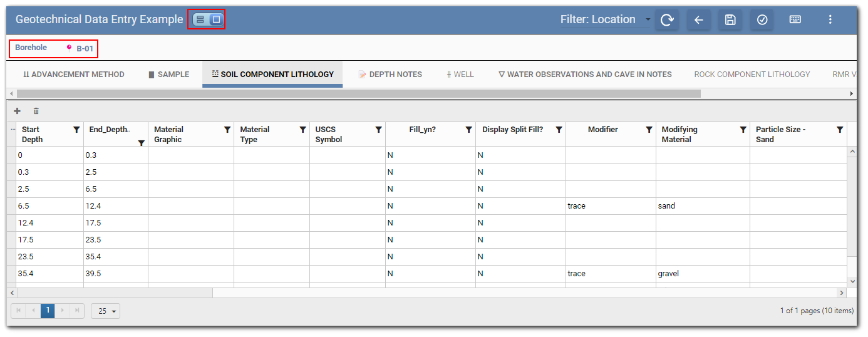Select Start Depth cell 23.5
The width and height of the screenshot is (868, 337).
click(x=49, y=257)
